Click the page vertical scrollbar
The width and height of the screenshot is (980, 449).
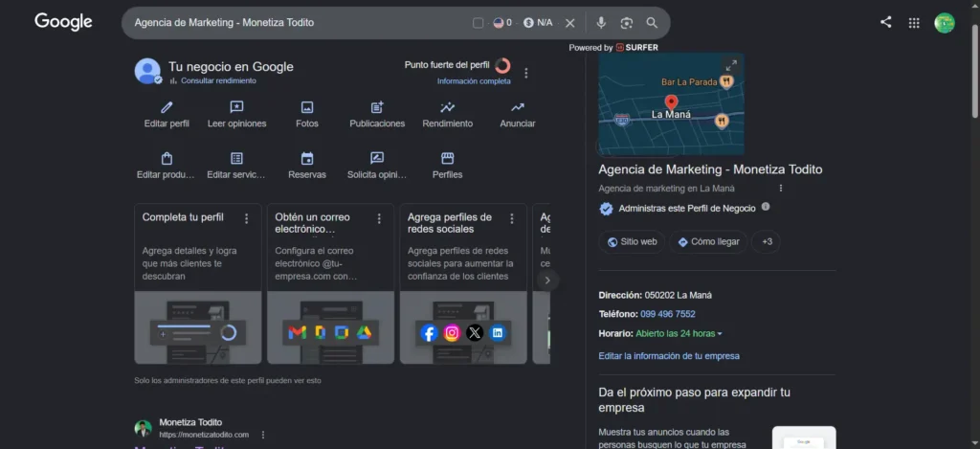(x=975, y=70)
